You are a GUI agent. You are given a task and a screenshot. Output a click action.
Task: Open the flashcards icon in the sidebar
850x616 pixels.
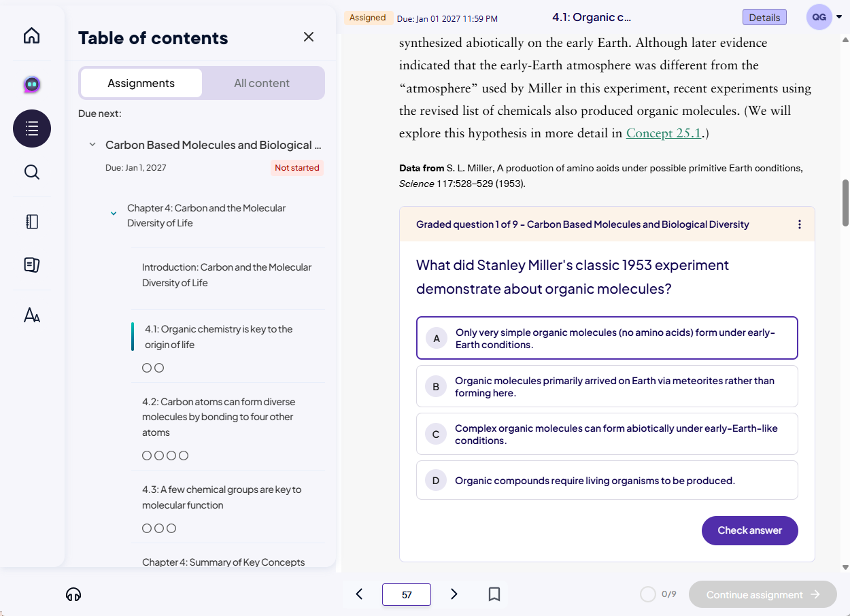coord(31,265)
